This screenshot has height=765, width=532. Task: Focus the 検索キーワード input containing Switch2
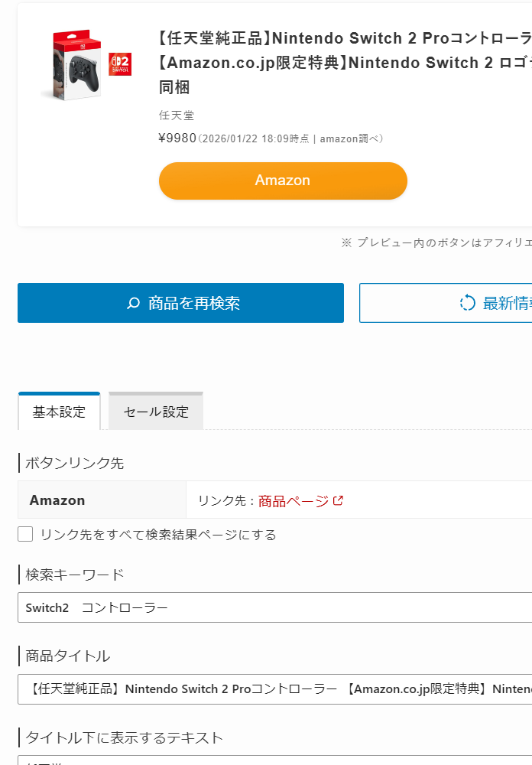(275, 607)
